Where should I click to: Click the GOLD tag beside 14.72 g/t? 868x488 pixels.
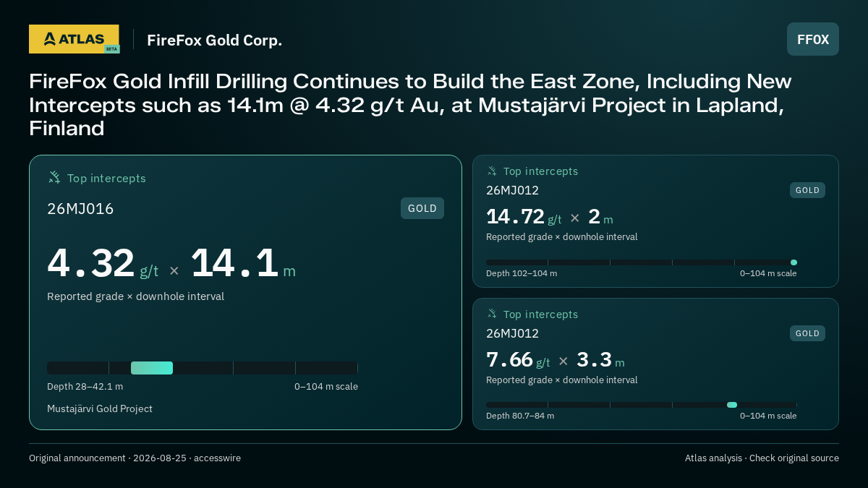click(x=807, y=190)
